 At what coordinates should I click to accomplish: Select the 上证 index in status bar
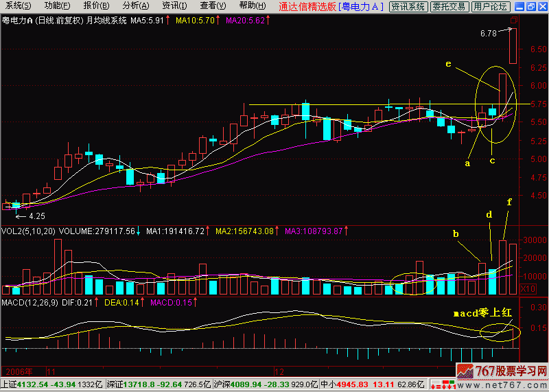tap(8, 384)
